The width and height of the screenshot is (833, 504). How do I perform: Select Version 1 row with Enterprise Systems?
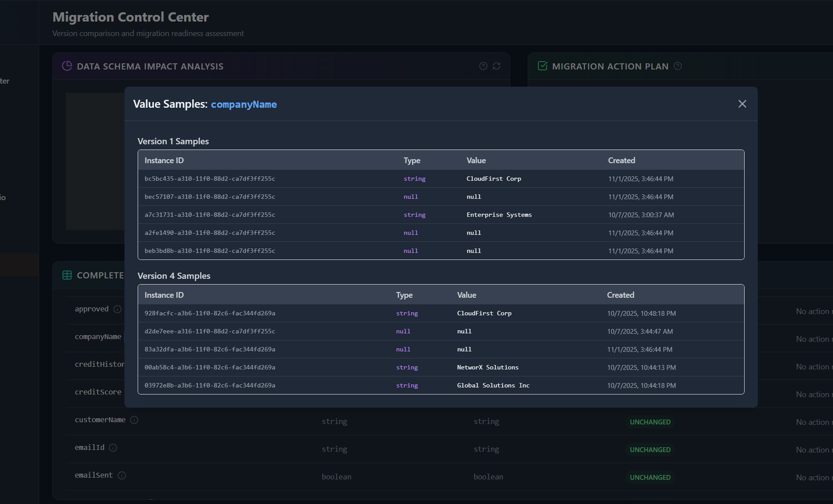click(x=441, y=215)
